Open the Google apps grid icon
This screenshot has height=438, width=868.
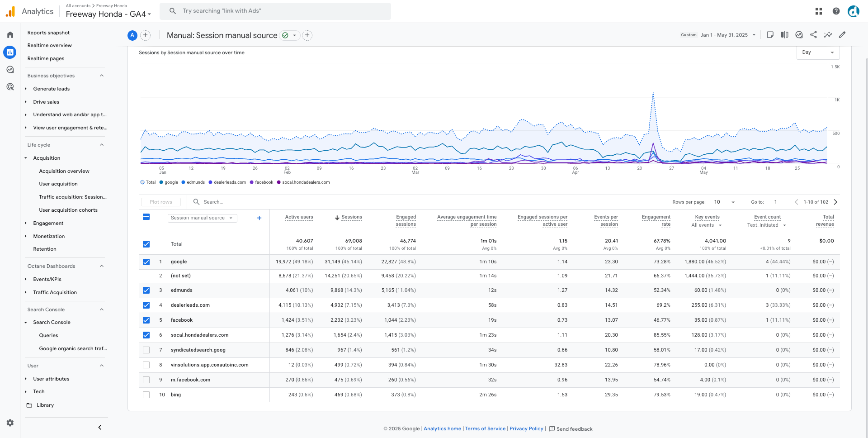point(819,11)
